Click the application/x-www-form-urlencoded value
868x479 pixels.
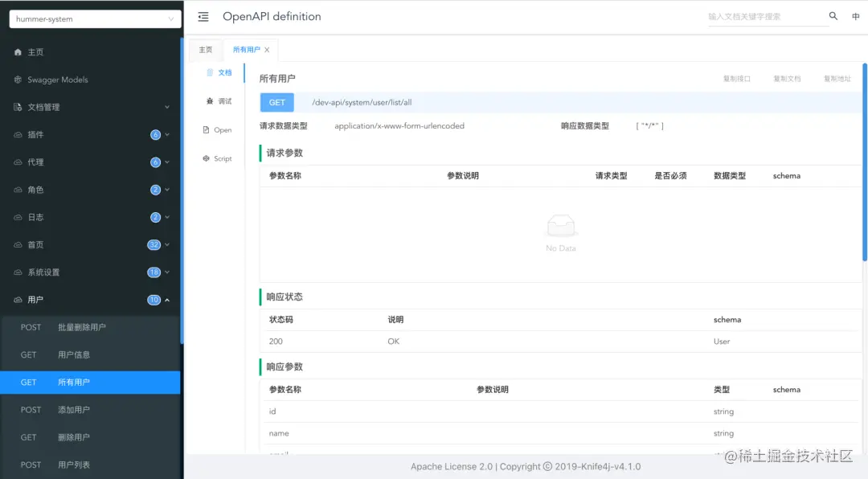click(399, 126)
